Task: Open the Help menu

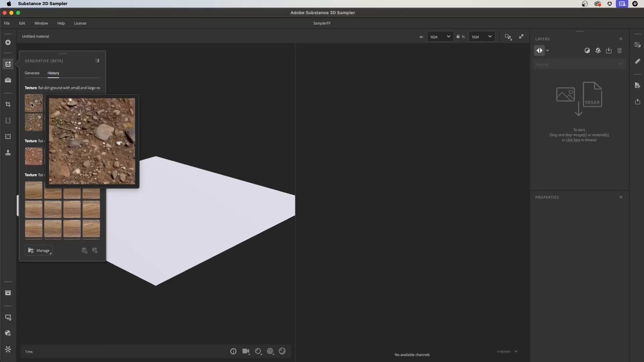Action: (x=61, y=23)
